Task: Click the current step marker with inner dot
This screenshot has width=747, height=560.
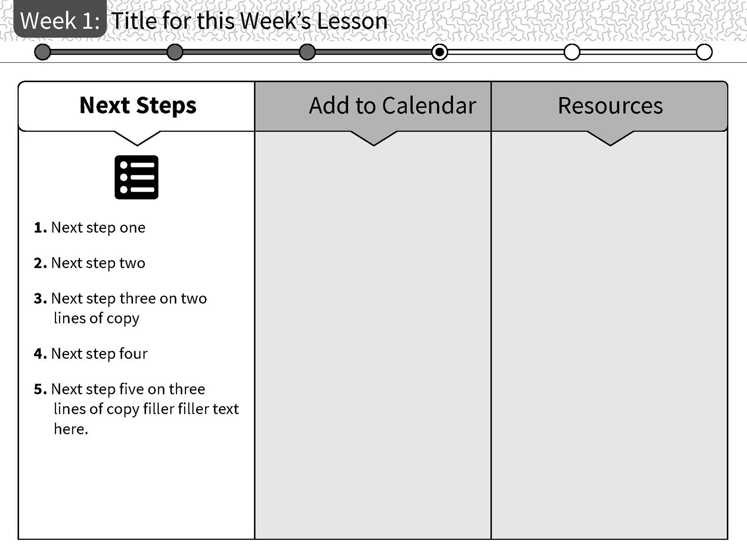Action: pyautogui.click(x=440, y=52)
